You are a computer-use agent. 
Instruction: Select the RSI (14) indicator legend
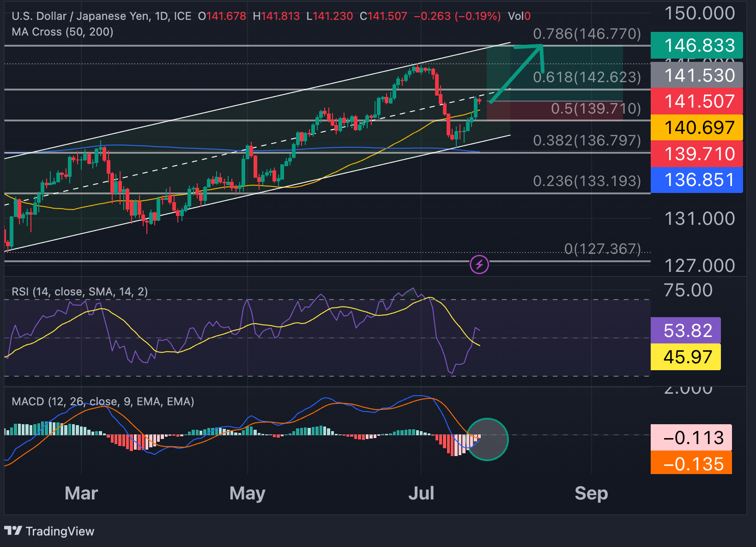pos(79,292)
